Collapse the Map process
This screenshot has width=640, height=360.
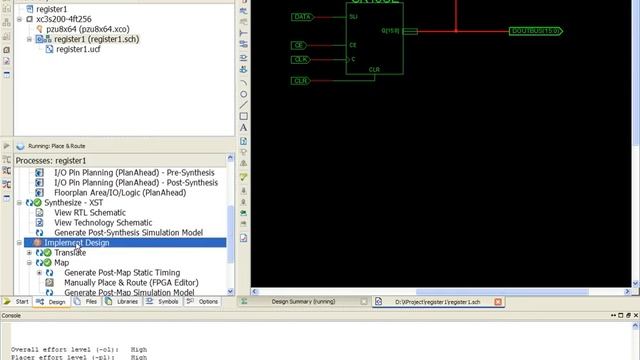[x=29, y=263]
